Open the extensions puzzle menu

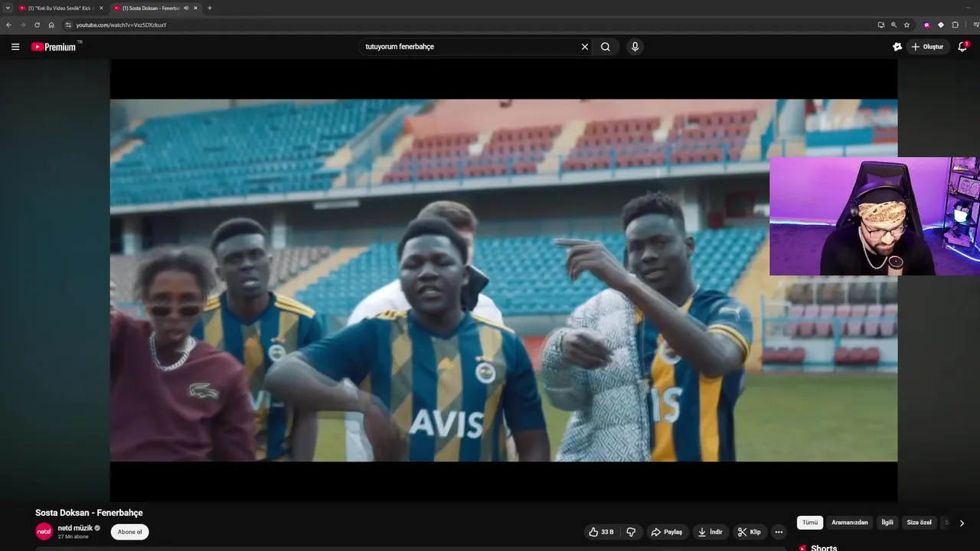coord(955,24)
